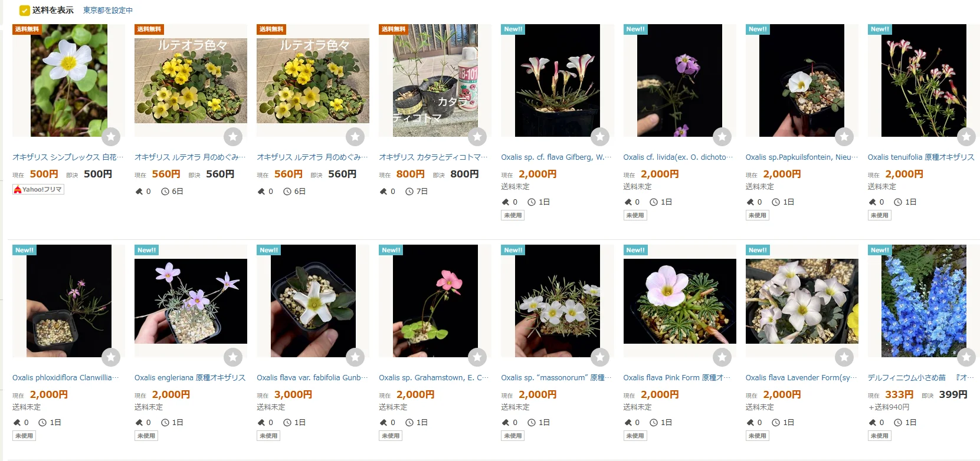Add Oxalis cf. livida listing to favorites
Image resolution: width=980 pixels, height=461 pixels.
pyautogui.click(x=722, y=137)
